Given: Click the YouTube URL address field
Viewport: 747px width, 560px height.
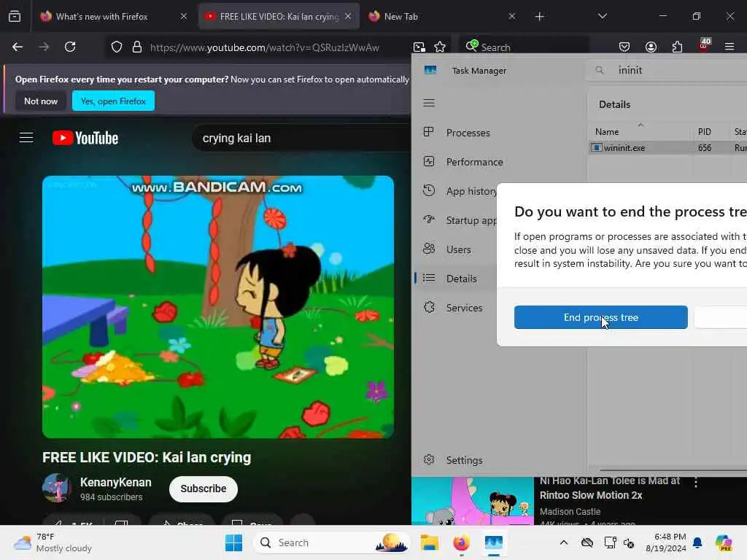Looking at the screenshot, I should click(265, 47).
